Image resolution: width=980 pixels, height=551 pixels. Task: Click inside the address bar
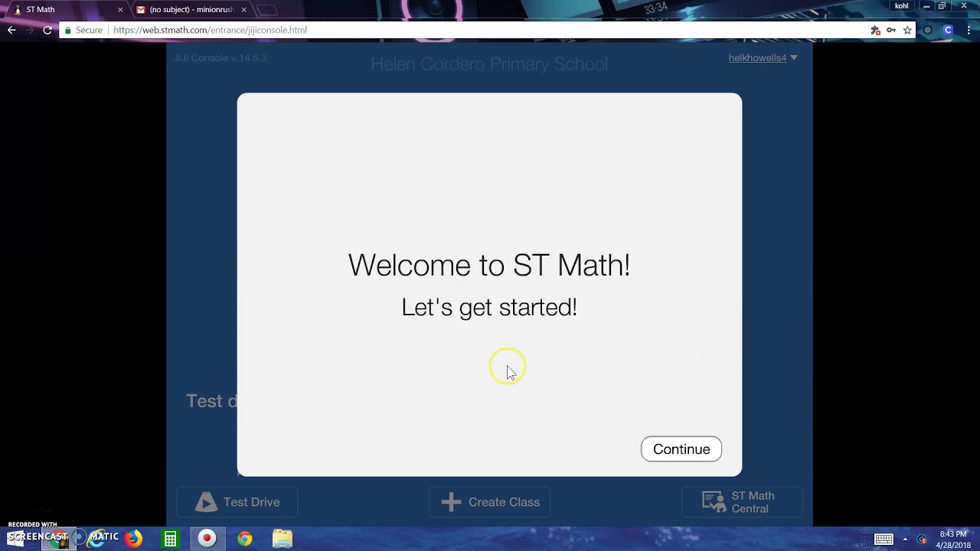(306, 30)
